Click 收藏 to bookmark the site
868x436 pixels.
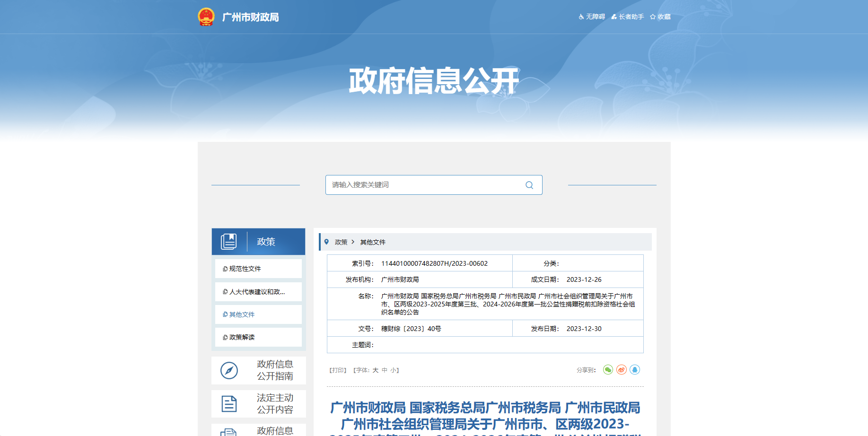click(660, 17)
